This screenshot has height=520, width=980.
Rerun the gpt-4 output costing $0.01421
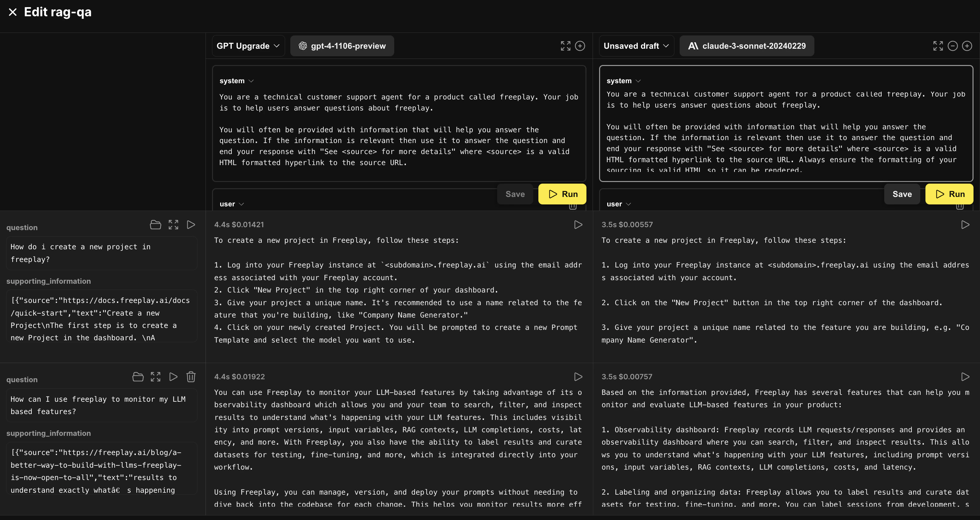[x=578, y=225]
